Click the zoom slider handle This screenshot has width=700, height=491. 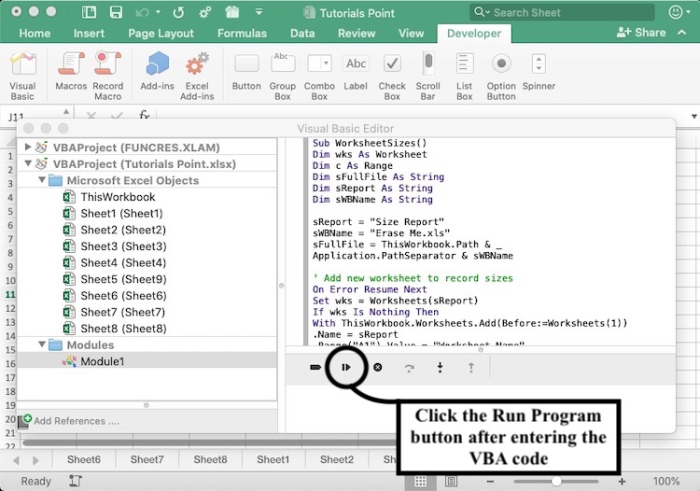556,481
